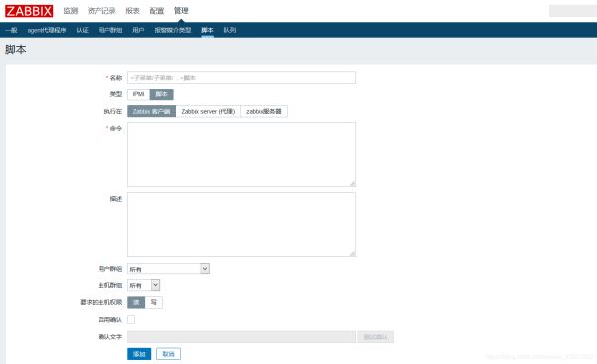Set required host permission to 写

pyautogui.click(x=154, y=302)
